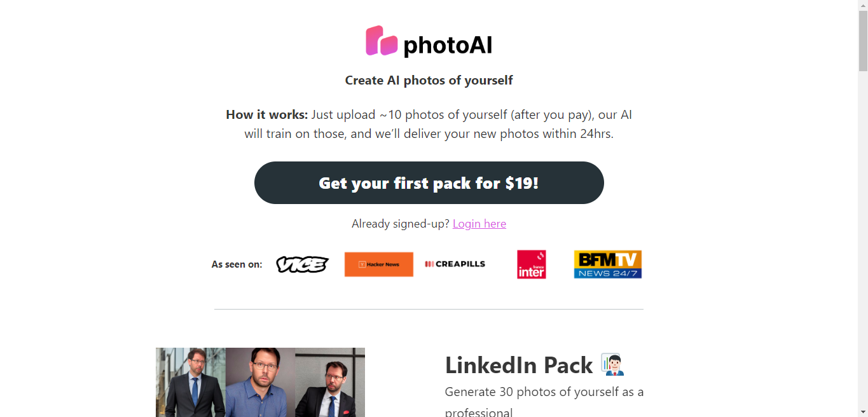The image size is (868, 417).
Task: Click the How it works bold text
Action: [266, 115]
